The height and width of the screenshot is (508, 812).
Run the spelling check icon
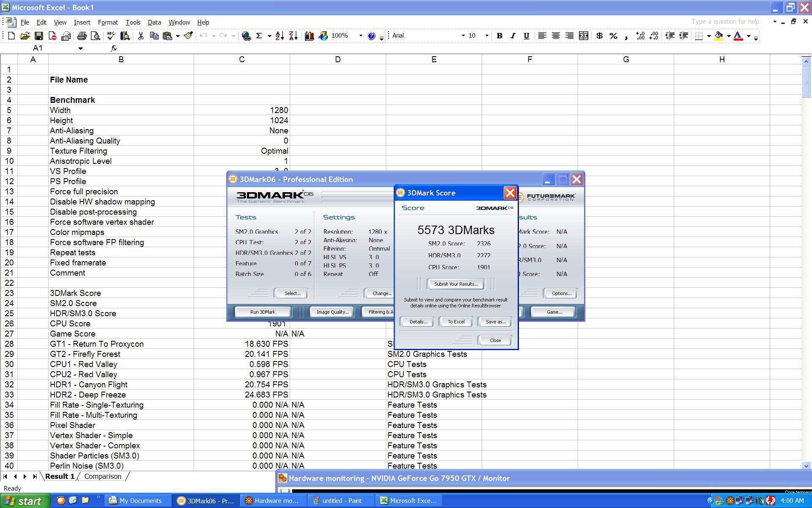point(111,36)
